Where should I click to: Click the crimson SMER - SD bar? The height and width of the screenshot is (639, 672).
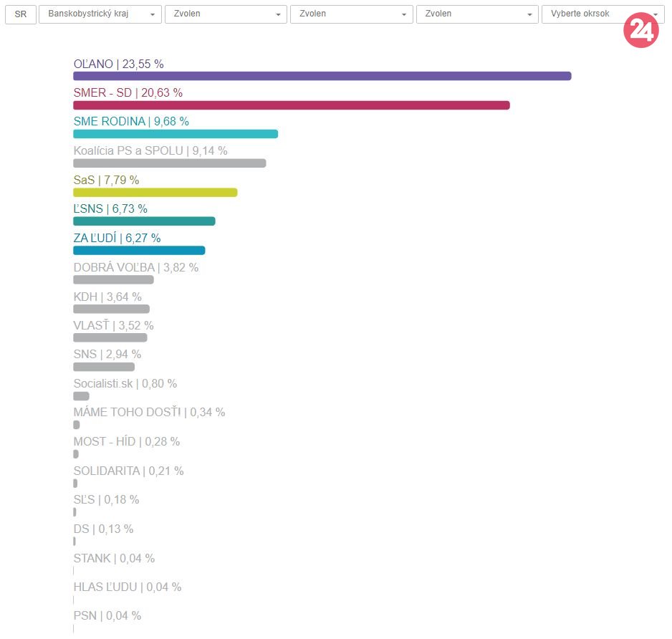[291, 105]
